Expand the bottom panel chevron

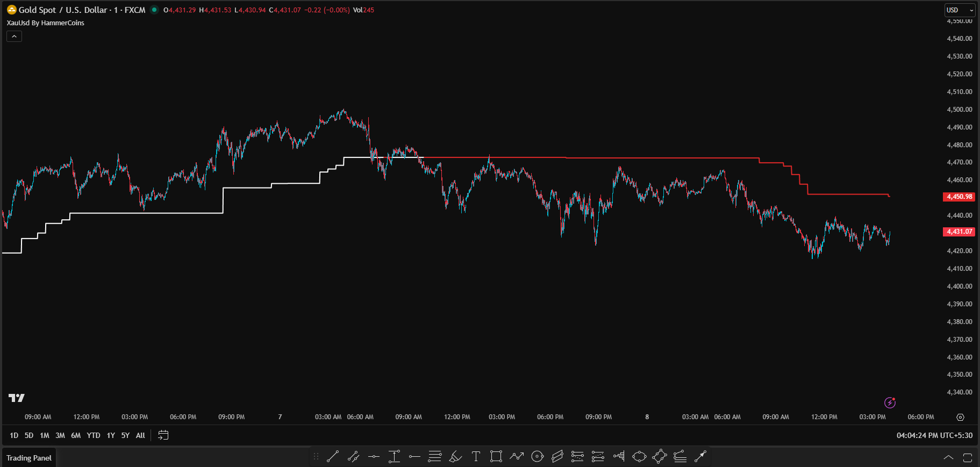pos(948,458)
